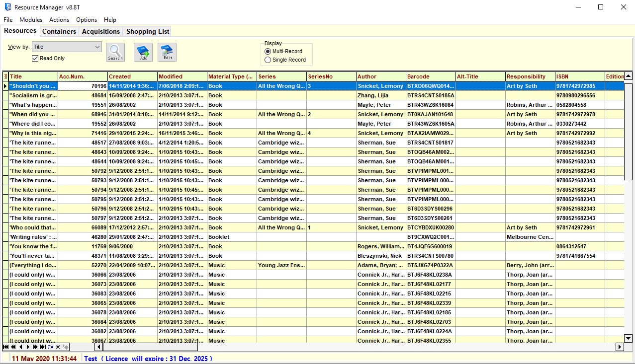Toggle the Read Only checkbox
Viewport: 635px width, 364px height.
34,58
